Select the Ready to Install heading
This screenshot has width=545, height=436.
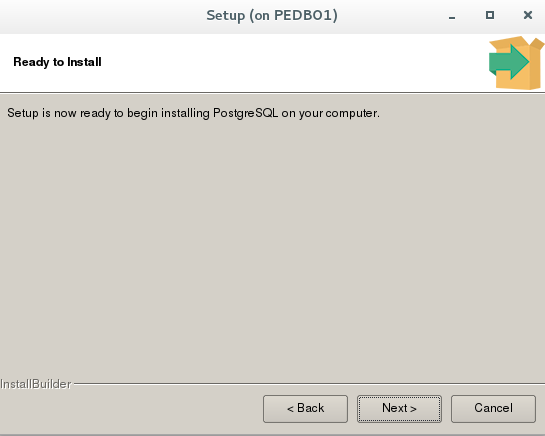pyautogui.click(x=57, y=62)
